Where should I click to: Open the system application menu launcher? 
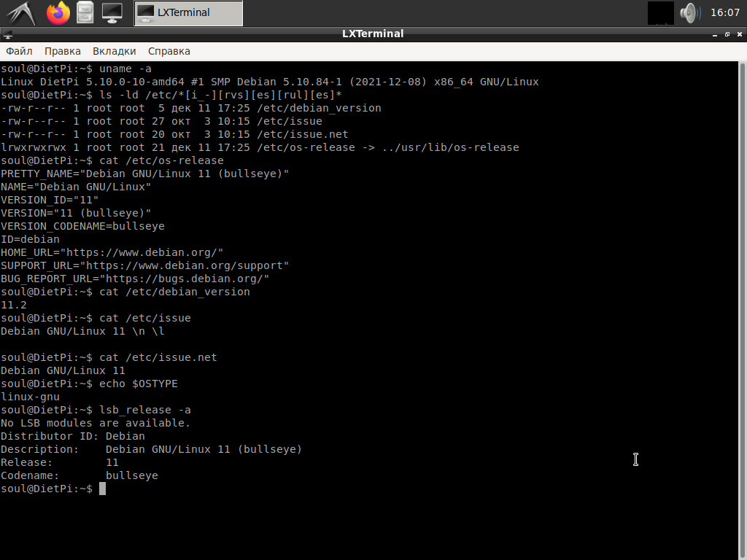pyautogui.click(x=20, y=13)
